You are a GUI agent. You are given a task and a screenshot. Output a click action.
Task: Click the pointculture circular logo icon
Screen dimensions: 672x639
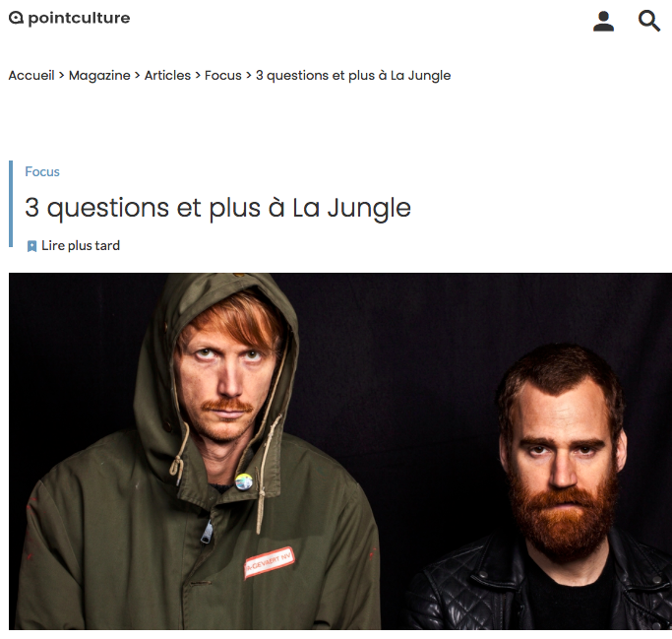(16, 18)
